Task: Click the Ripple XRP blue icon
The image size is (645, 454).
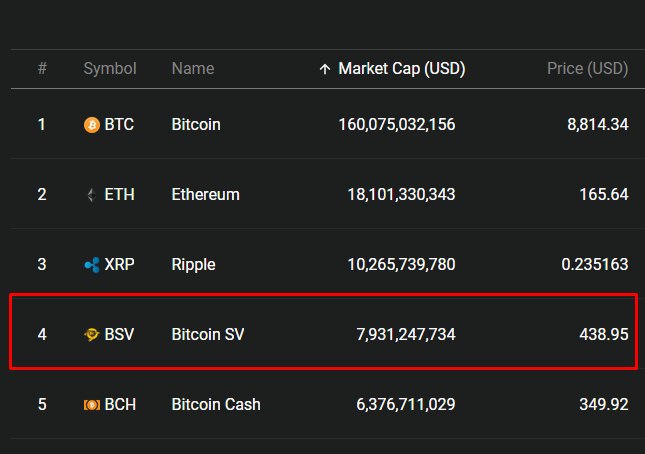Action: 92,265
